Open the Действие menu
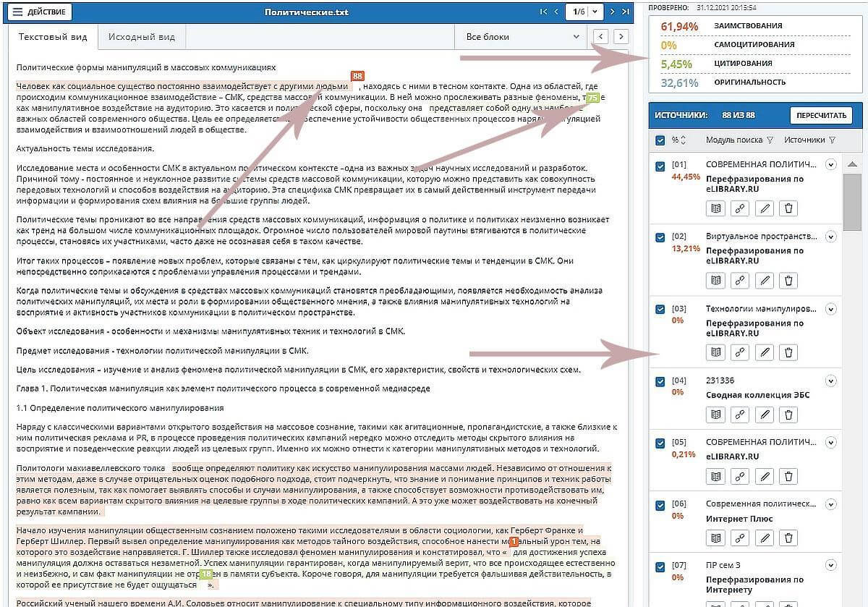The height and width of the screenshot is (607, 868). tap(41, 12)
